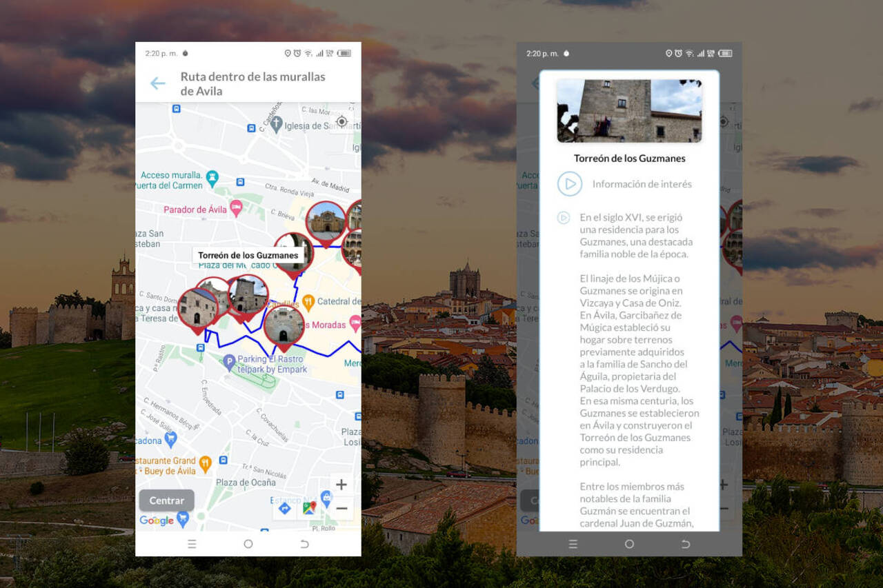Zoom out with the map minus button
The image size is (883, 588).
[341, 509]
